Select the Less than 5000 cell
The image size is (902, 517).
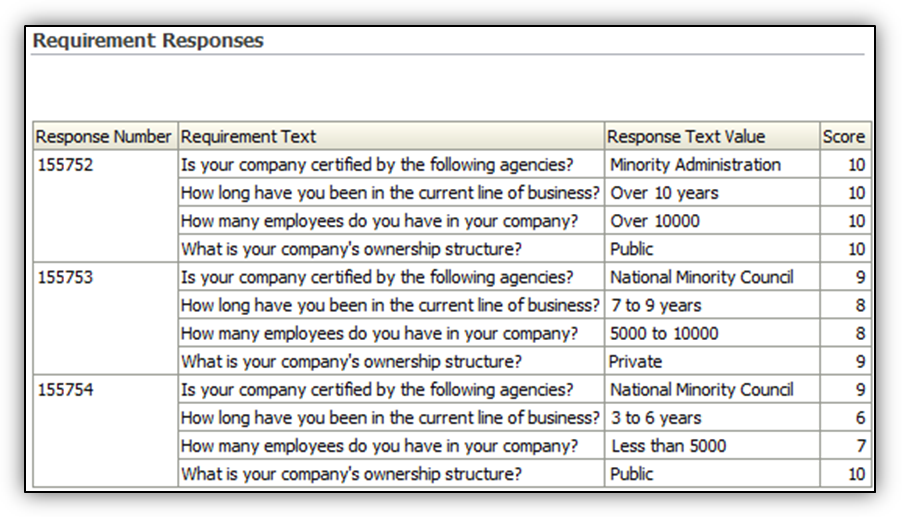(x=669, y=446)
